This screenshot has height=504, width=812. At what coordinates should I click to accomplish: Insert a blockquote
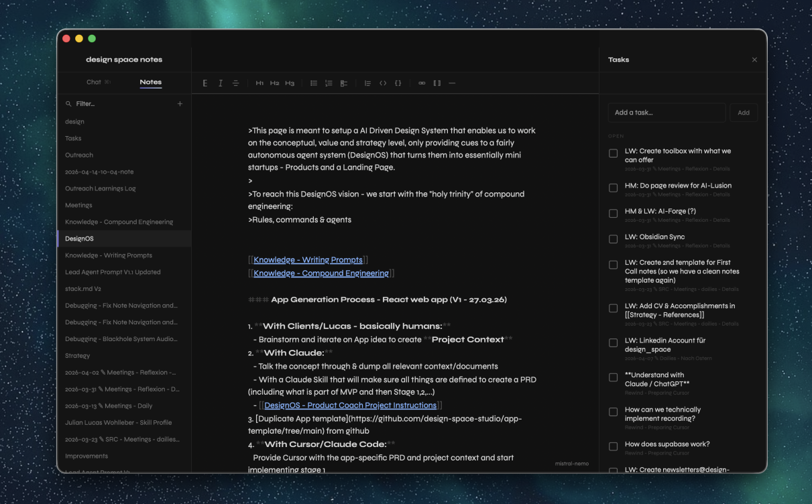coord(367,83)
